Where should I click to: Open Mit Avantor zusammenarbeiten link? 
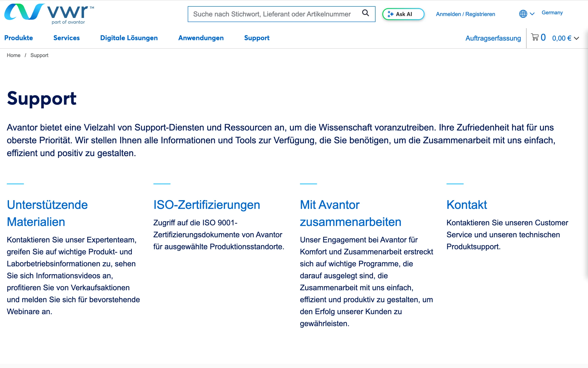350,213
